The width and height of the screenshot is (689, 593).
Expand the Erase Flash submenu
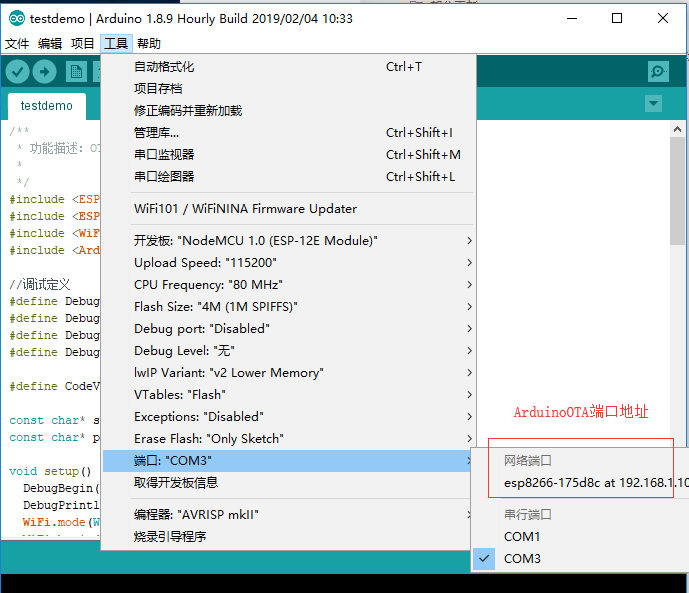pyautogui.click(x=288, y=438)
